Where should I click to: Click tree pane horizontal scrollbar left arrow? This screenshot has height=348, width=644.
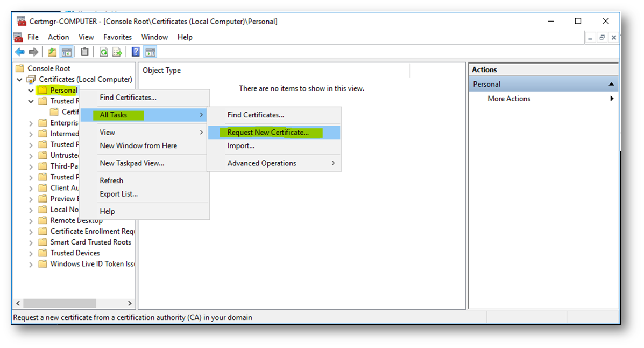click(18, 303)
